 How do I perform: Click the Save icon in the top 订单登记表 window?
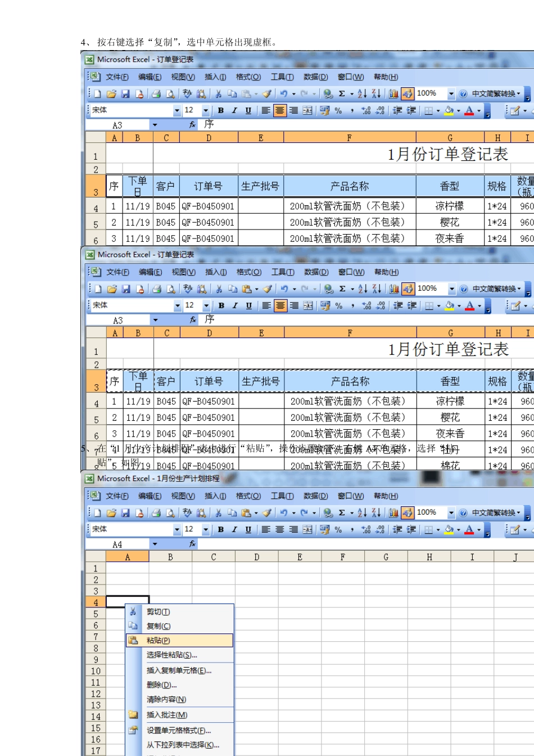pos(125,93)
